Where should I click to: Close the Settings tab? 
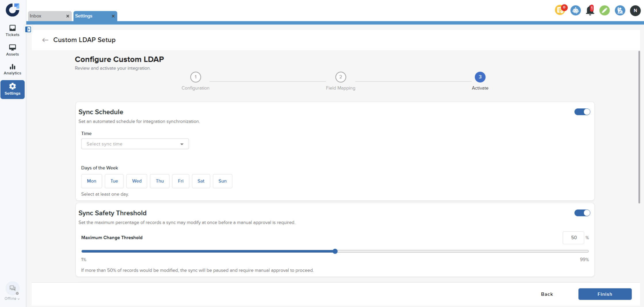click(113, 16)
